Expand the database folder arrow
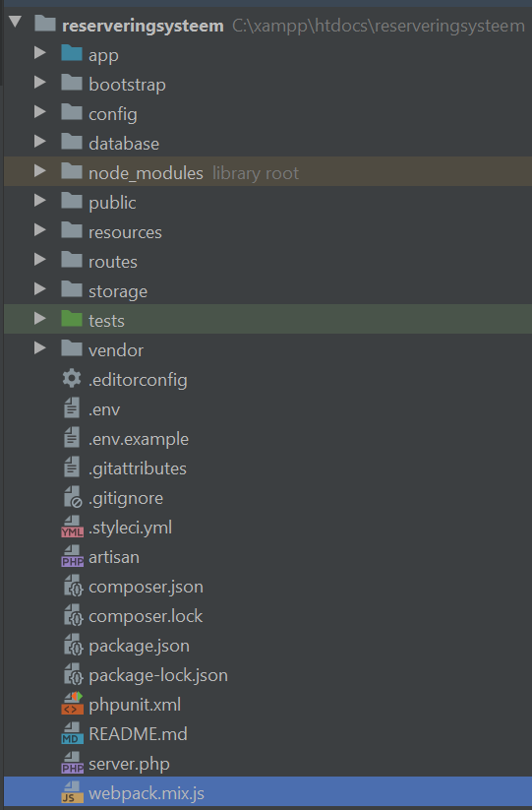Image resolution: width=532 pixels, height=810 pixels. pyautogui.click(x=39, y=141)
